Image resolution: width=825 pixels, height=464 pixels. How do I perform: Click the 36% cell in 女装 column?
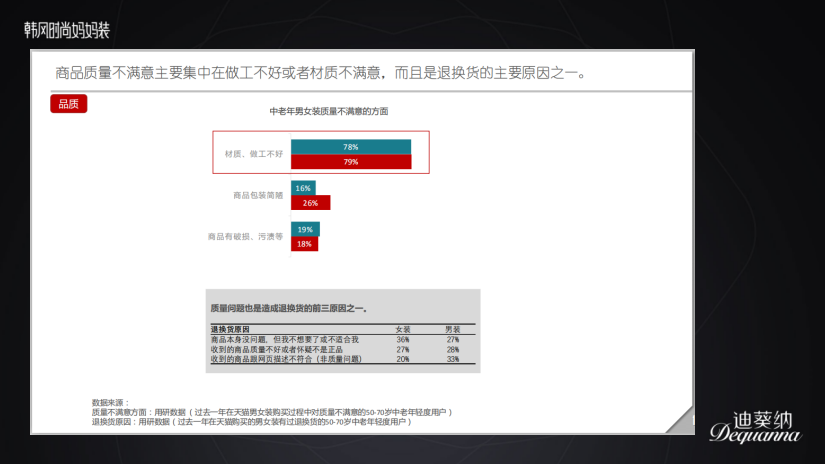[x=403, y=340]
